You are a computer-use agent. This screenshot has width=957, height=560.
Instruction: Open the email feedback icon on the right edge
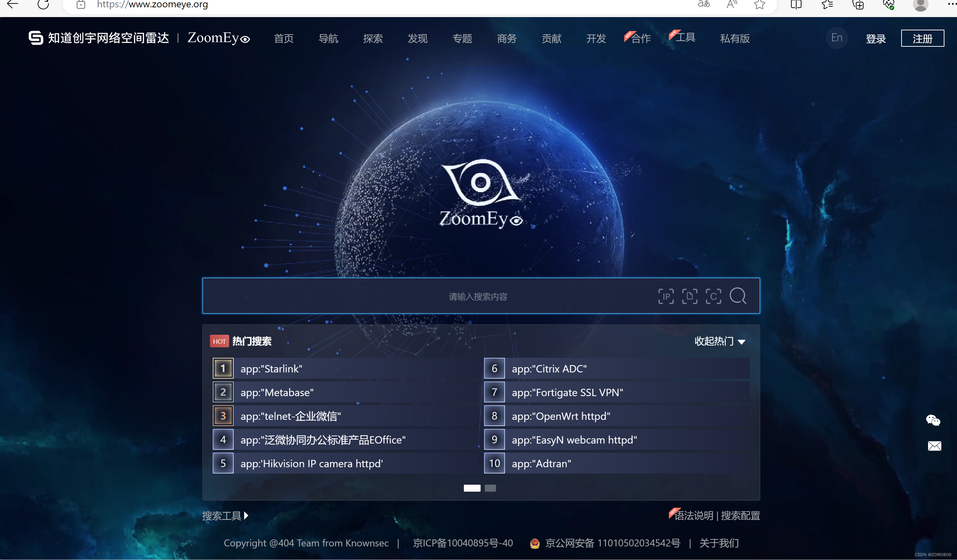pyautogui.click(x=935, y=446)
